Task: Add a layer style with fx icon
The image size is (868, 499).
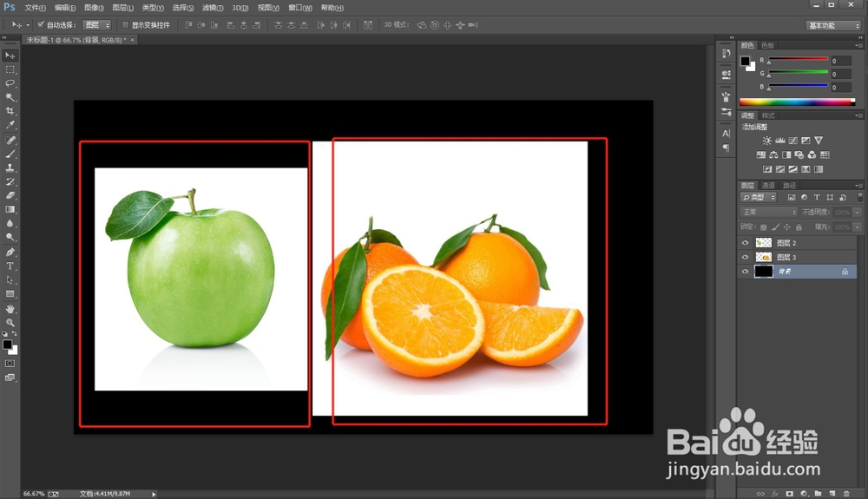Action: [775, 494]
